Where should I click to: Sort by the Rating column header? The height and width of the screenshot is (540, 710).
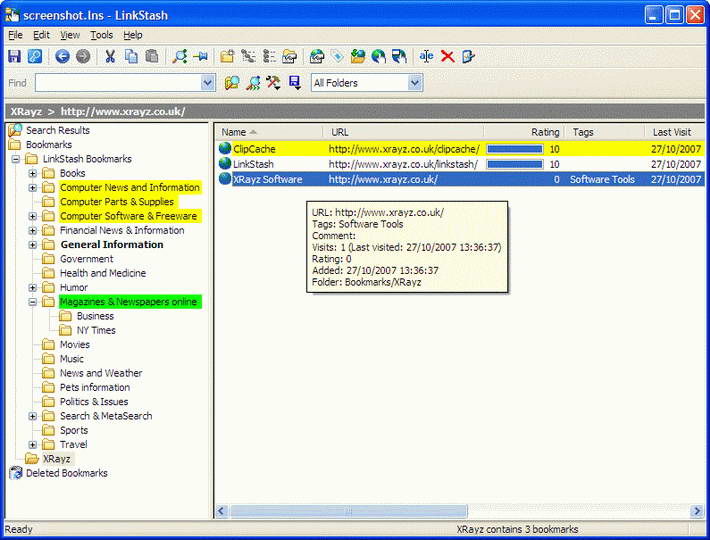coord(524,132)
